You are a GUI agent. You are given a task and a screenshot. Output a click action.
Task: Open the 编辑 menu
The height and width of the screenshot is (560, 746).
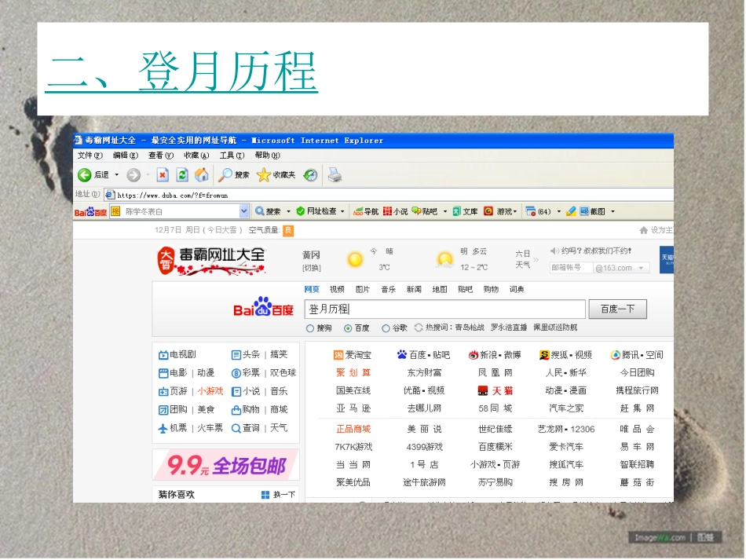pyautogui.click(x=125, y=156)
